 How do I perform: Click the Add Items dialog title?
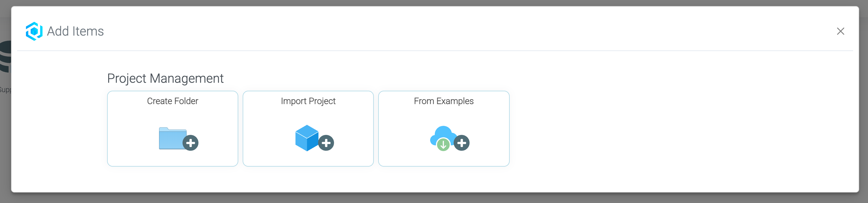tap(75, 31)
